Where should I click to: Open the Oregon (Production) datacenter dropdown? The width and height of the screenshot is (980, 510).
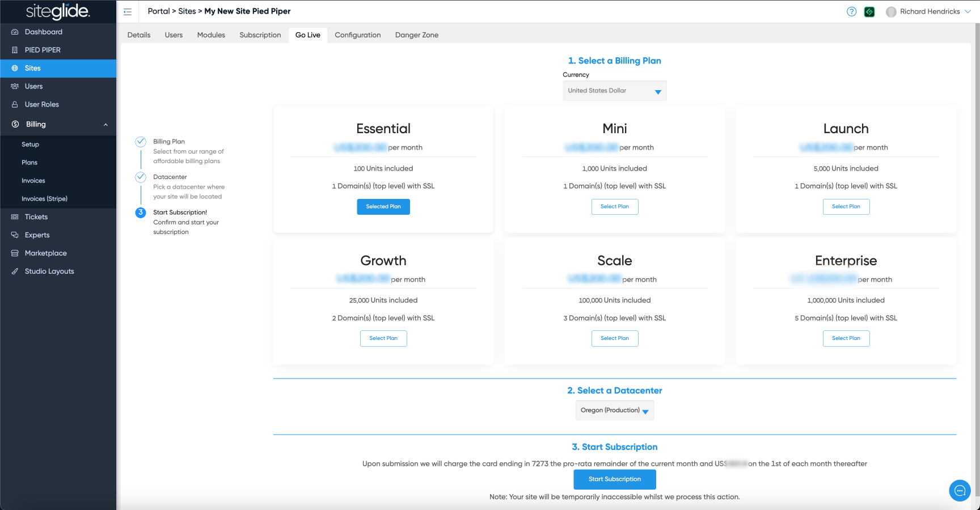click(614, 410)
